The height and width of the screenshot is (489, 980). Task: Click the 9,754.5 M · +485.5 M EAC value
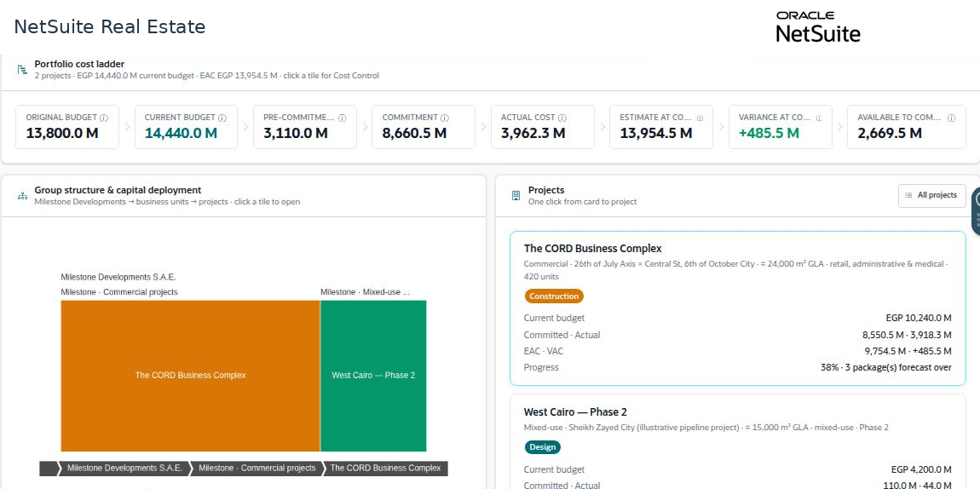pos(908,351)
